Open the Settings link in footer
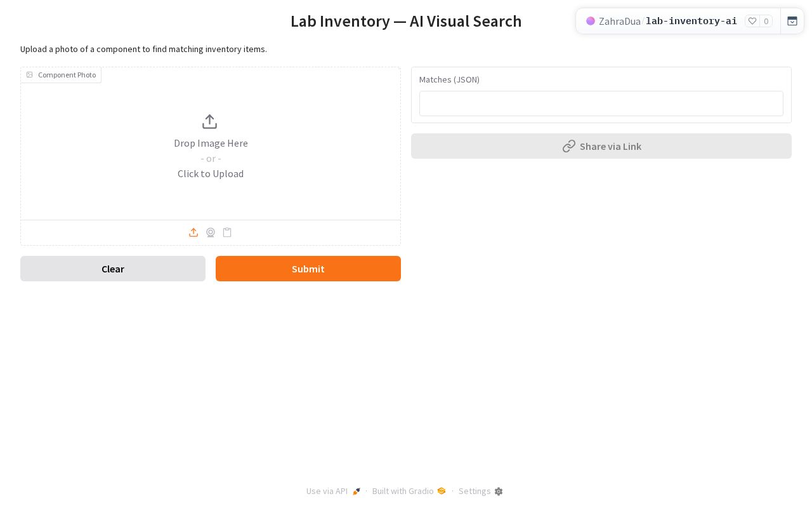This screenshot has height=508, width=812. pos(481,491)
